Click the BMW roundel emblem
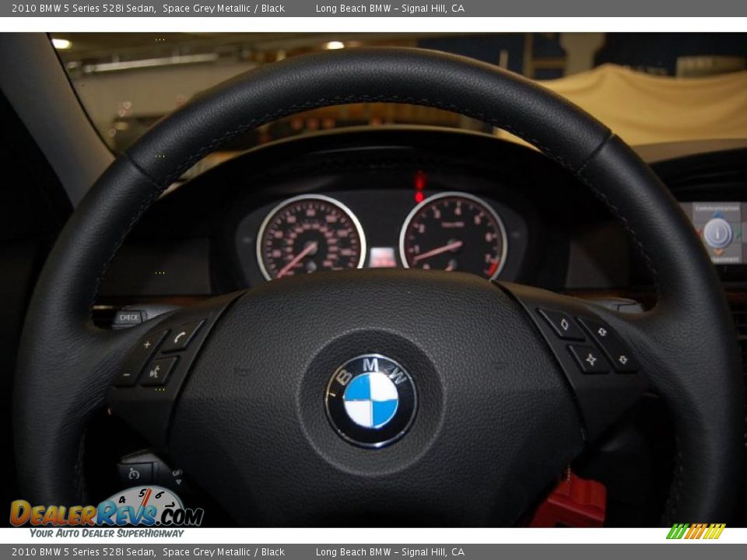The width and height of the screenshot is (747, 560). tap(371, 400)
